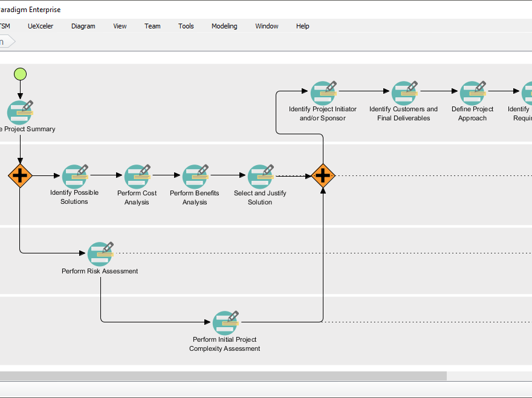Click the Perform Cost Analysis task icon
Screen dimensions: 532x398
[x=137, y=176]
